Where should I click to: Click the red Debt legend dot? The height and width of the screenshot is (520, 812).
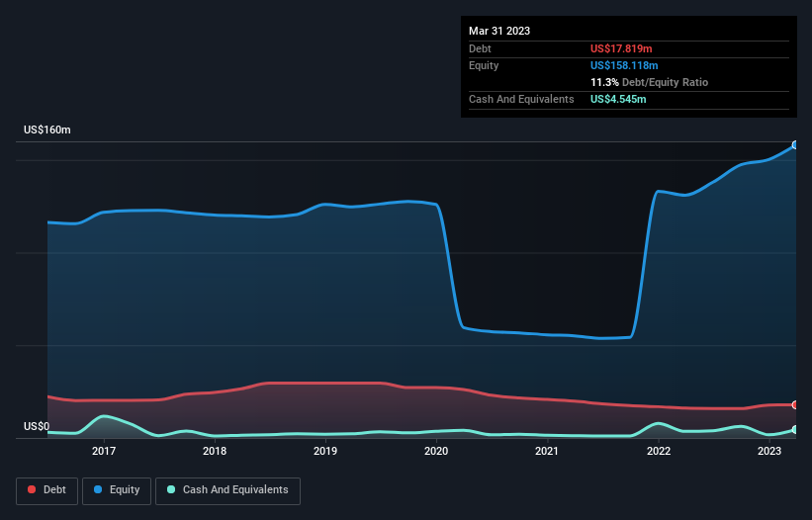[x=32, y=489]
